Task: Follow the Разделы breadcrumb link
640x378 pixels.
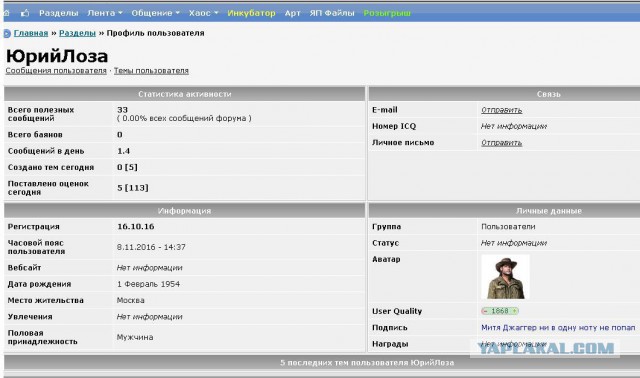Action: click(x=77, y=33)
